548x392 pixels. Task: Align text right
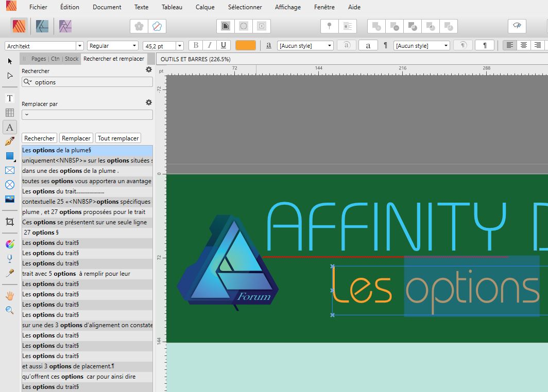[538, 45]
